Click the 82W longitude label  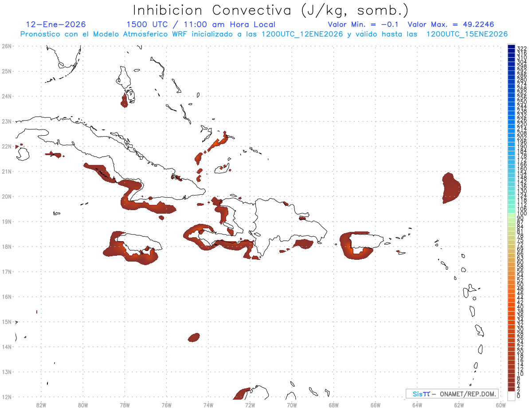[41, 404]
